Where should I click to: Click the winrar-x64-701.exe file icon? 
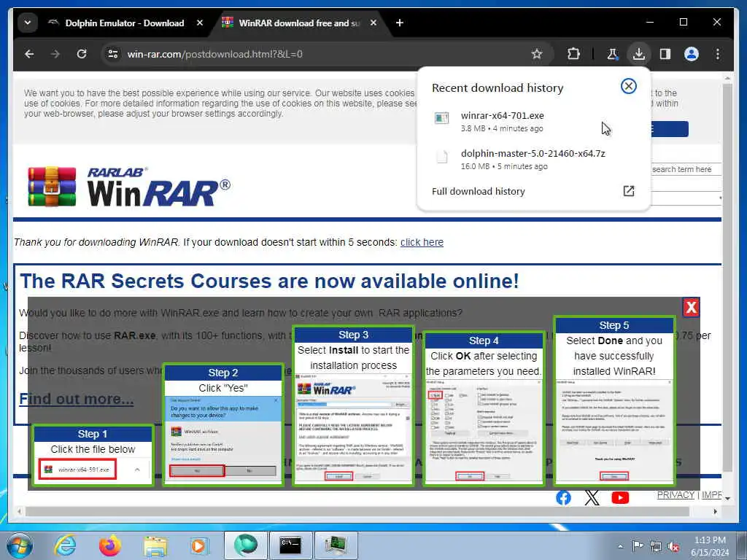coord(441,117)
